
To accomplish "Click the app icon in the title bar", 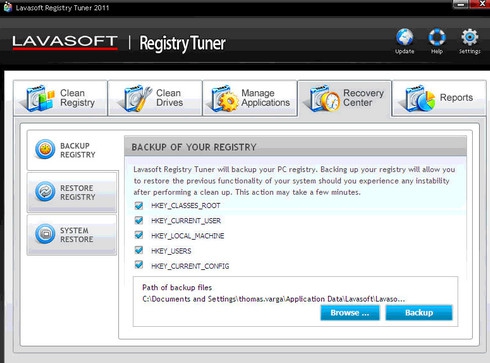I will pyautogui.click(x=7, y=8).
